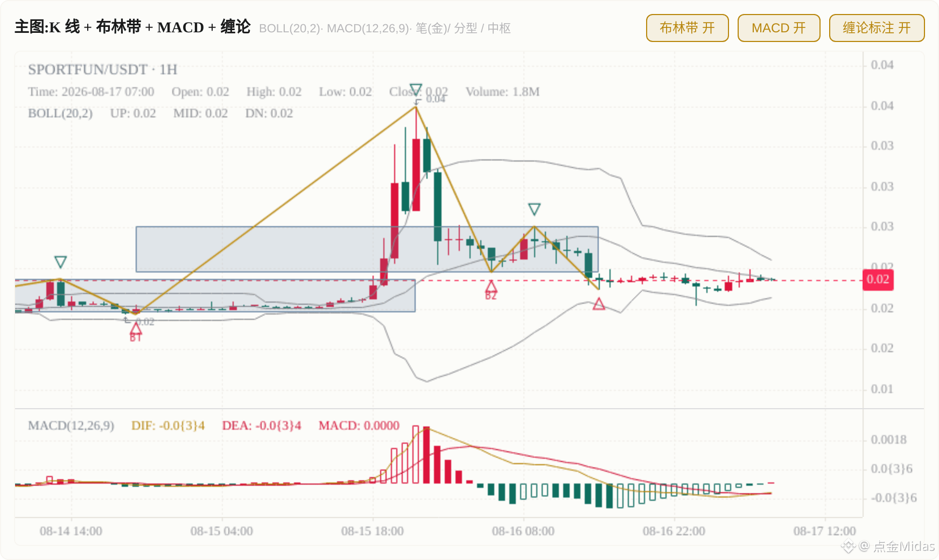Click the Volume: 1.8M readout
The width and height of the screenshot is (939, 560).
pyautogui.click(x=502, y=92)
